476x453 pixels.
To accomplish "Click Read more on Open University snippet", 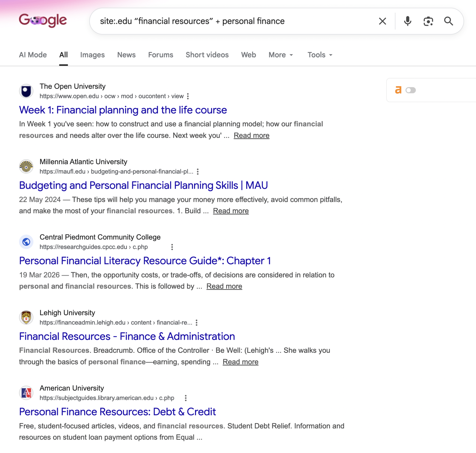I will tap(251, 135).
